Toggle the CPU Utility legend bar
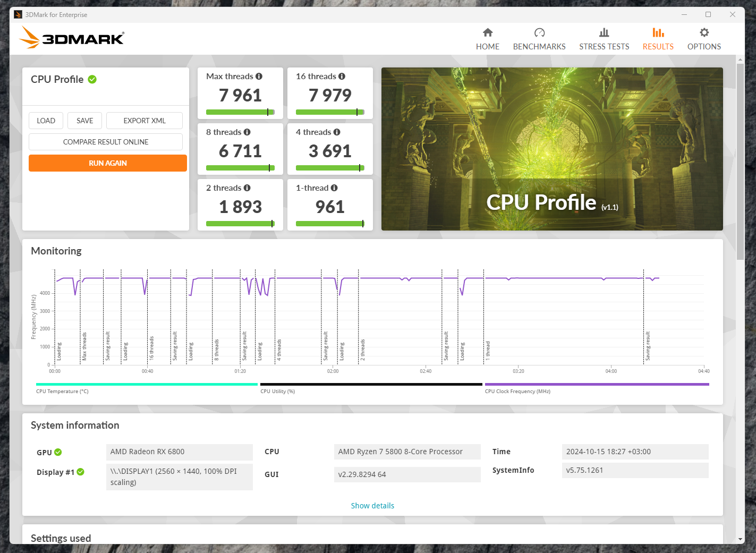The image size is (756, 553). click(371, 384)
